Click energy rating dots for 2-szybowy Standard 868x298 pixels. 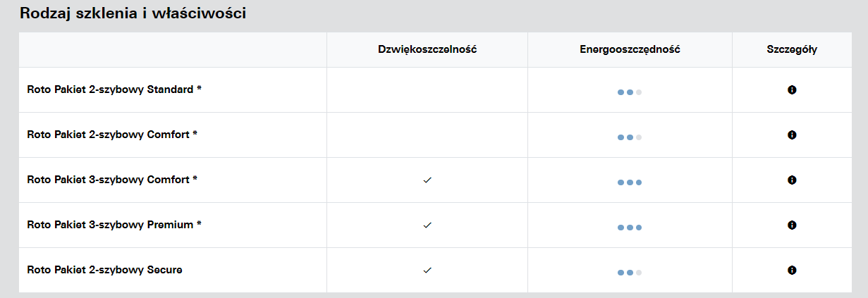pyautogui.click(x=629, y=92)
